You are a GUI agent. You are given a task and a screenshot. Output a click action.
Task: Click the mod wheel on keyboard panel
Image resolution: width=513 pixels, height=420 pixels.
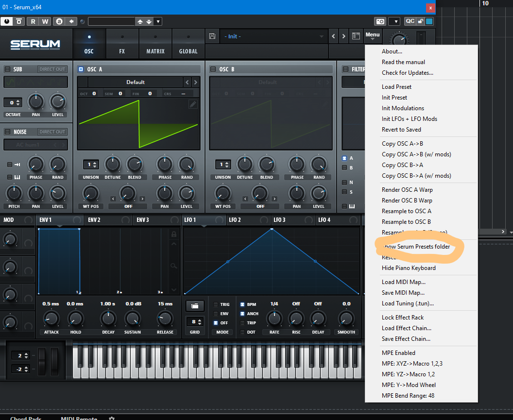click(54, 362)
